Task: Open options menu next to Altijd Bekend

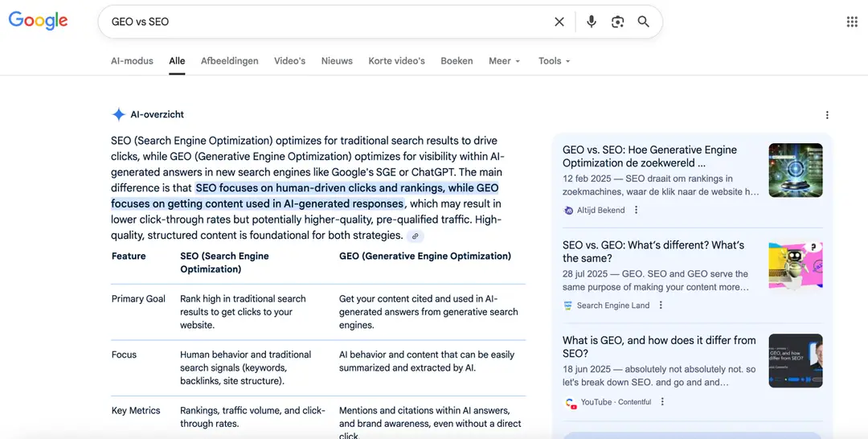Action: [x=636, y=210]
